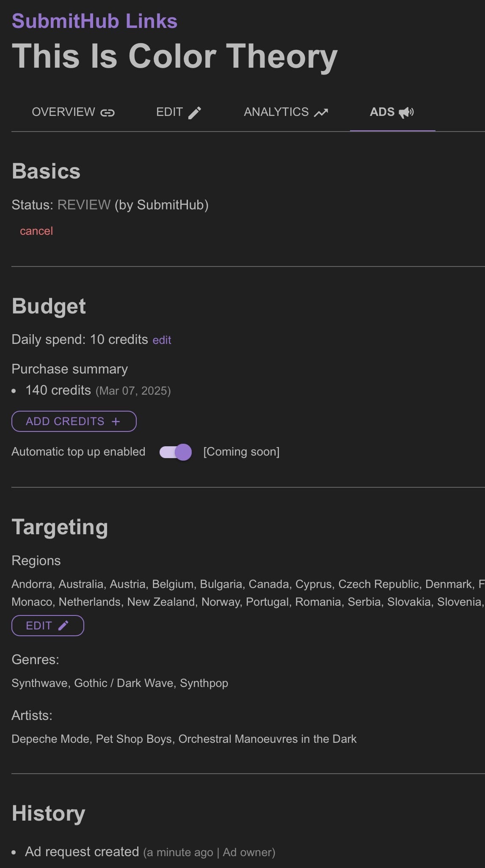Click the Add Credits button
This screenshot has height=868, width=485.
[74, 421]
